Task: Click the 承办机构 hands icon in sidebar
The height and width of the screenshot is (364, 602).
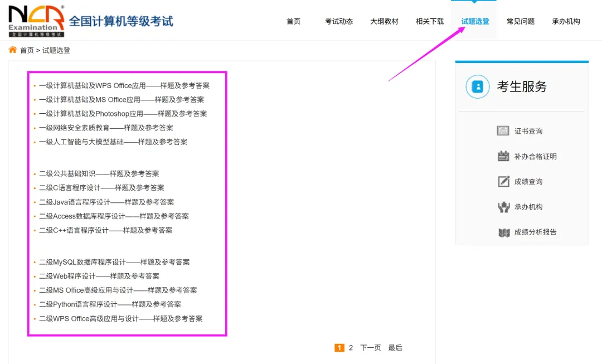Action: pos(504,207)
